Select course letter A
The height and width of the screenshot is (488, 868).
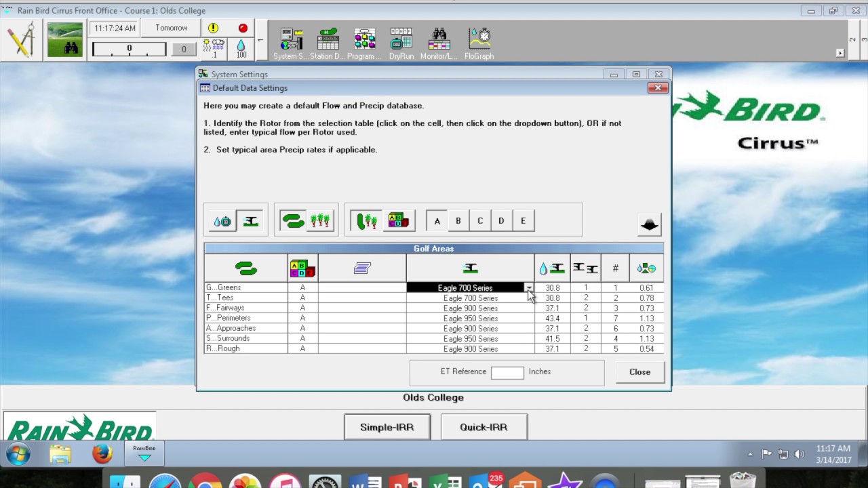[437, 221]
